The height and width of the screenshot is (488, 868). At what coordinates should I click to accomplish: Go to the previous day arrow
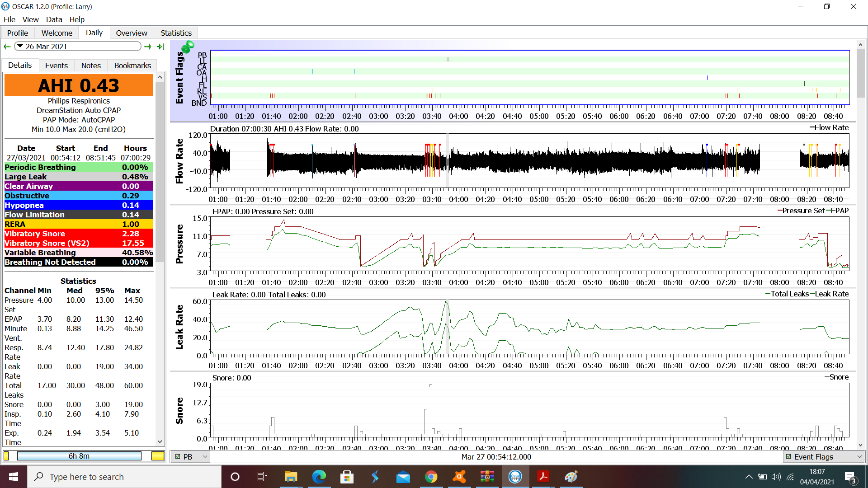pyautogui.click(x=7, y=47)
